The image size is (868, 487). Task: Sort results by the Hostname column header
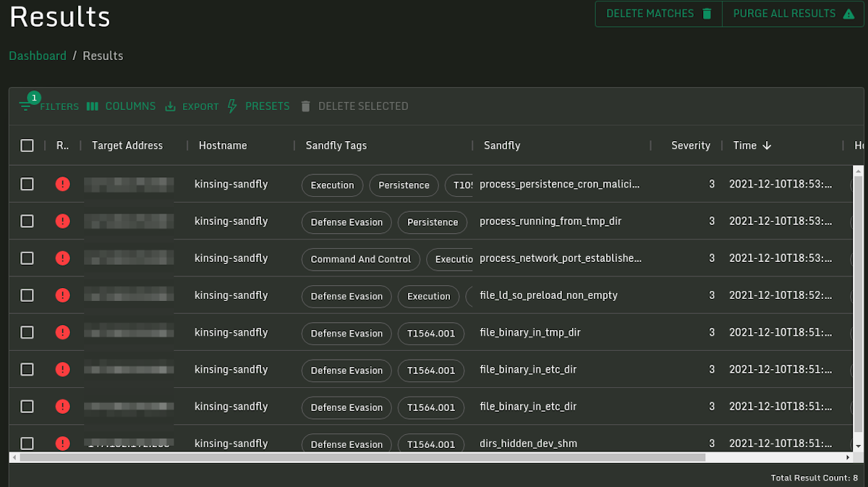(223, 145)
